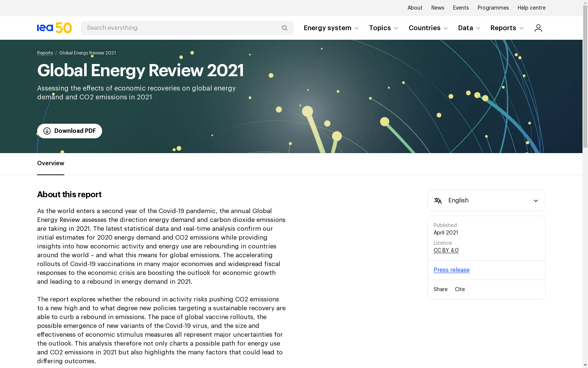This screenshot has width=588, height=368.
Task: Click the Global Energy Review 2021 breadcrumb text
Action: click(87, 53)
